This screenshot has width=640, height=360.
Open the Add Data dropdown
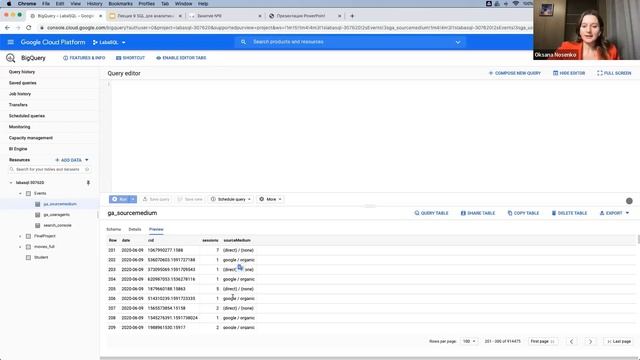(72, 160)
